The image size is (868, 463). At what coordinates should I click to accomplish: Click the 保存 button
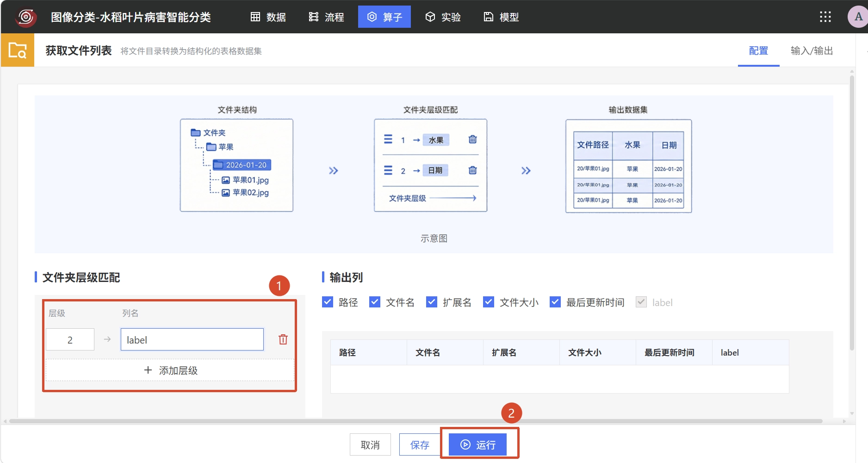coord(420,445)
